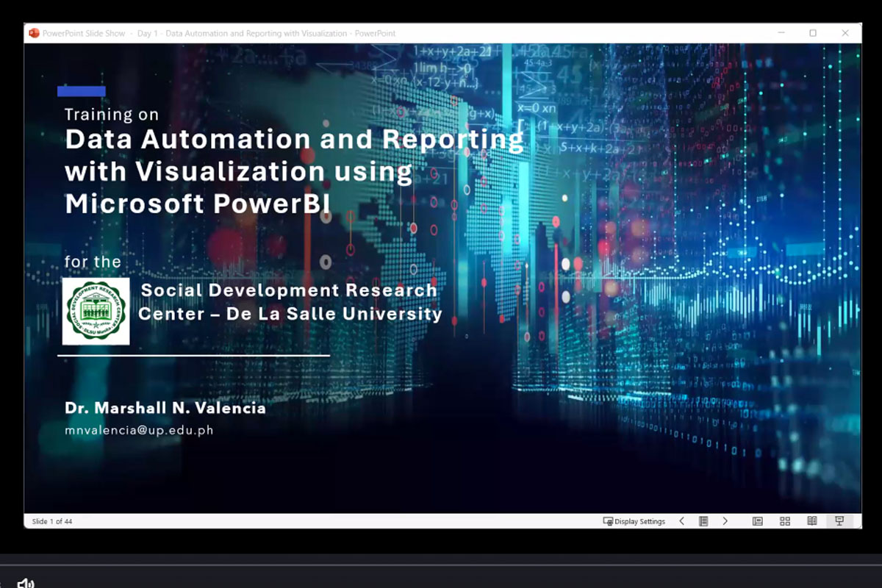Click the window title bar text
The width and height of the screenshot is (882, 588).
(x=220, y=33)
